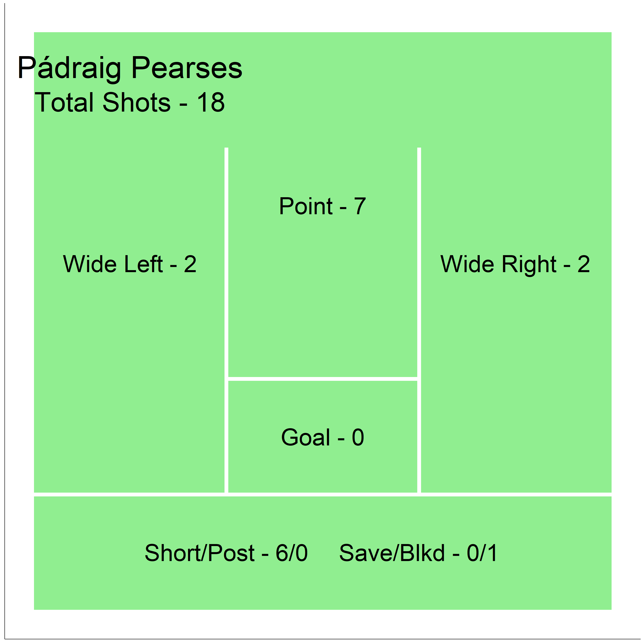Click the number 2 in Wide Left
This screenshot has width=644, height=644.
(190, 264)
